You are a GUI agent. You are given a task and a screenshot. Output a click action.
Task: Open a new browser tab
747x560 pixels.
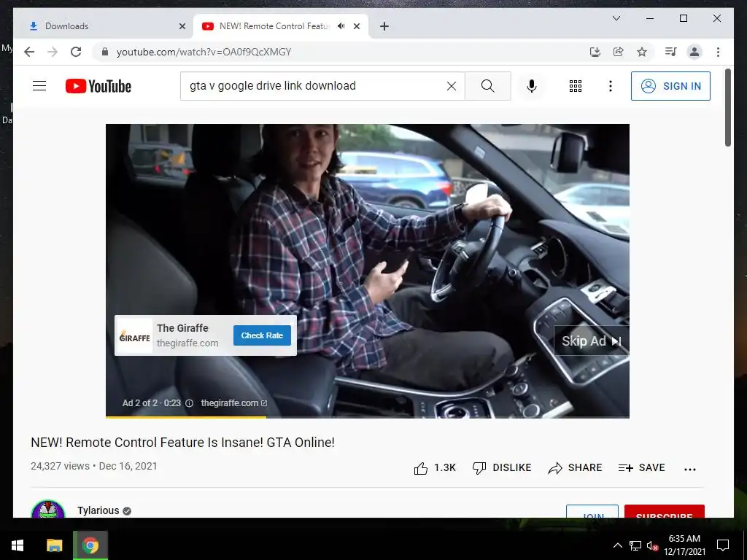tap(384, 26)
